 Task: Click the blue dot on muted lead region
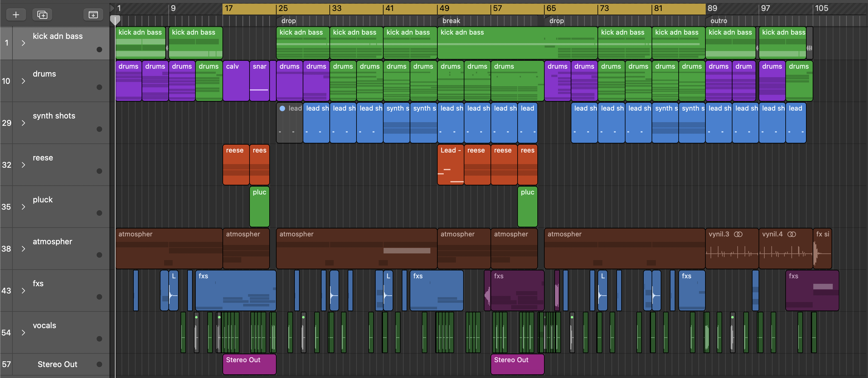[282, 108]
